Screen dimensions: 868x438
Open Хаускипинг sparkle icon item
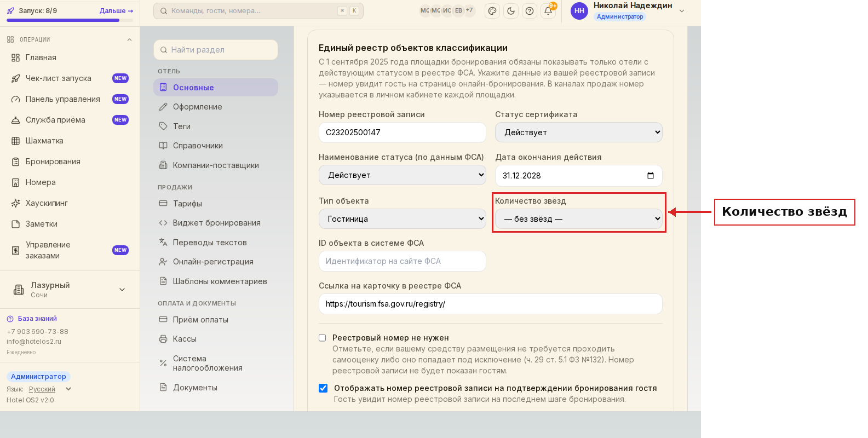click(x=70, y=203)
